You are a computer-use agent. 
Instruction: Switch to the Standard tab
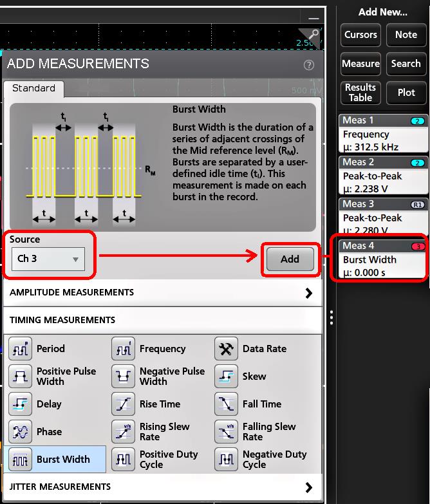33,88
